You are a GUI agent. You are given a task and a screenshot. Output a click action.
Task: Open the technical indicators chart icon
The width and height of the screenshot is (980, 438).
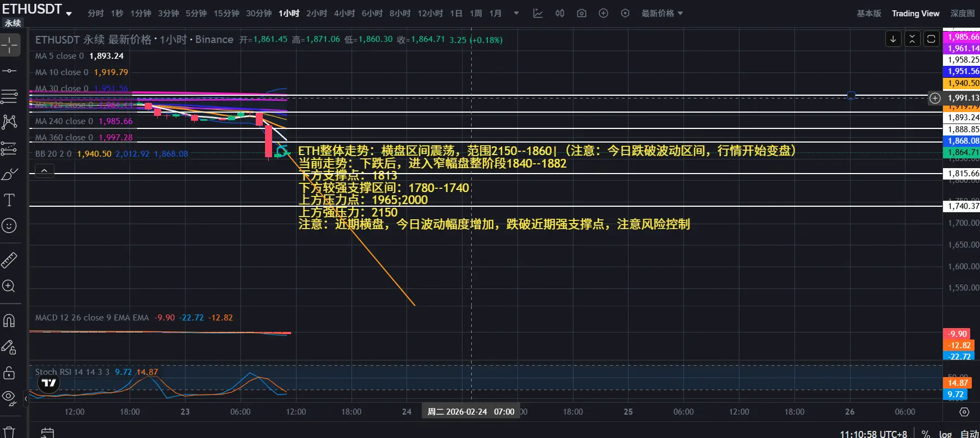[x=538, y=13]
